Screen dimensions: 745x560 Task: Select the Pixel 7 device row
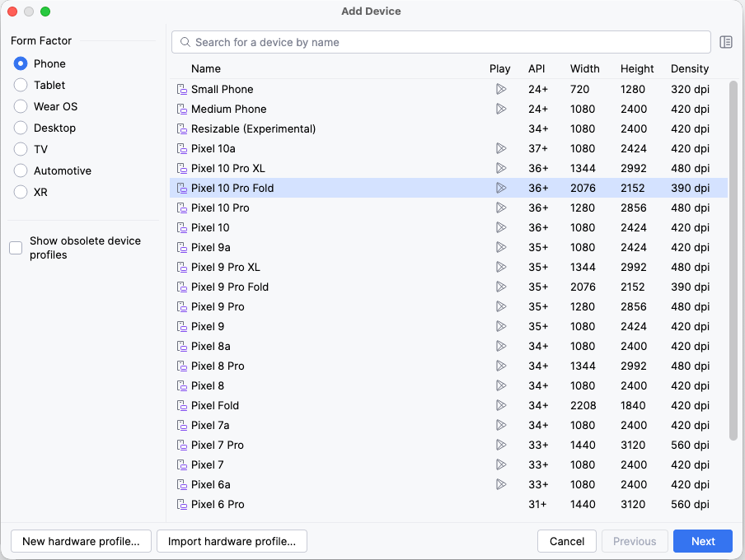pos(448,465)
